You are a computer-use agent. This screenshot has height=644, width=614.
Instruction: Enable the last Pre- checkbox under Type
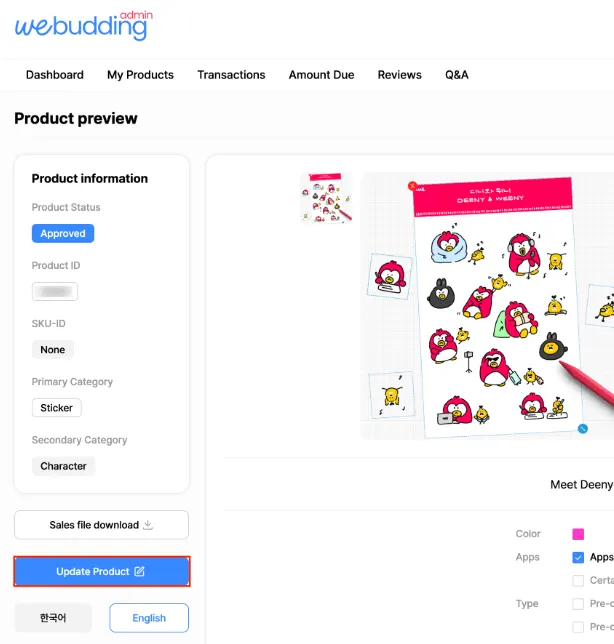[x=578, y=627]
